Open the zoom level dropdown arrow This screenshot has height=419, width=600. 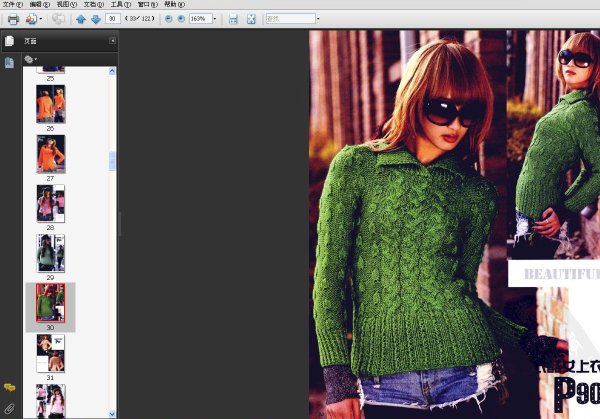215,19
